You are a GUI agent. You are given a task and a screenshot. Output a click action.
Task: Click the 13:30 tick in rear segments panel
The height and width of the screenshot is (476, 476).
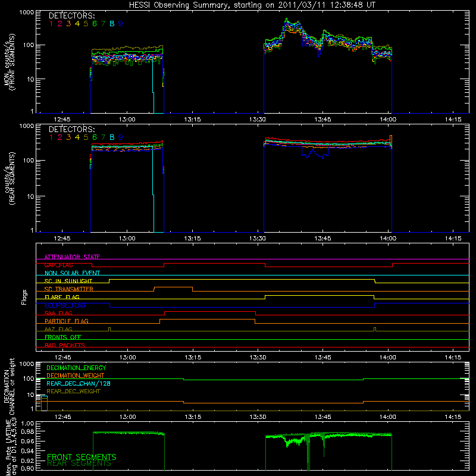pos(258,239)
